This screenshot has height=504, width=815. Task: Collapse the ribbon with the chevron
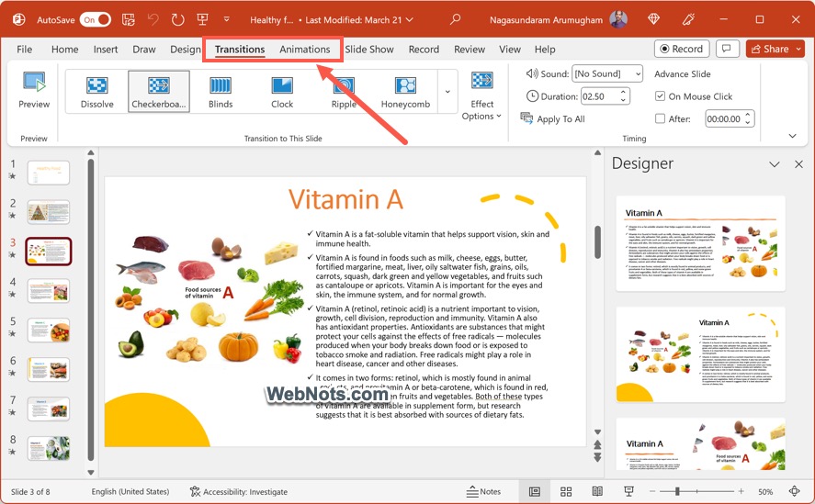tap(792, 136)
